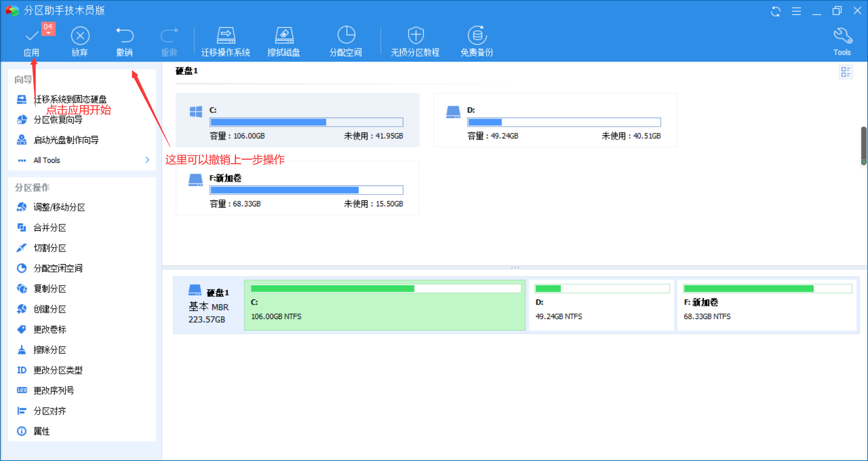Toggle the disk view layout icon
The image size is (868, 461).
(x=846, y=72)
